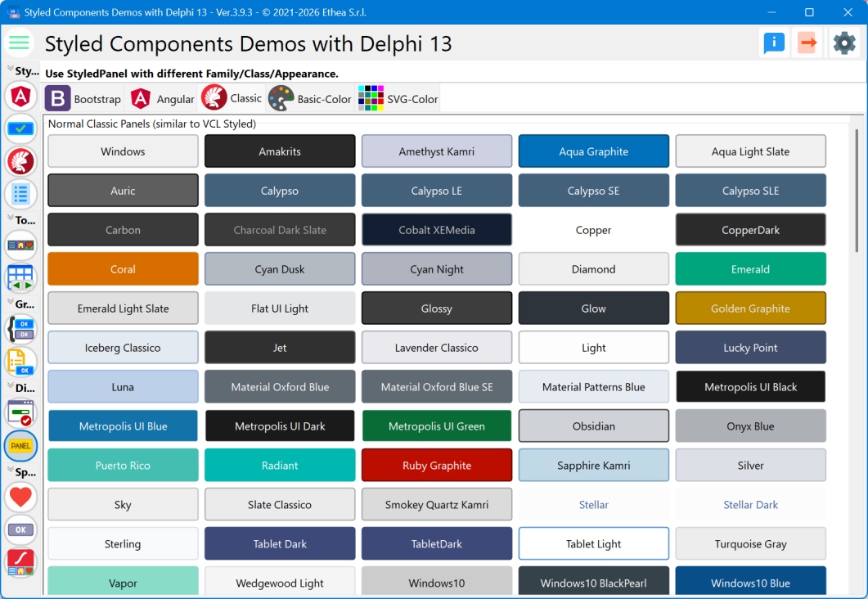Screen dimensions: 868x599
Task: Click the Cobalt XEMedia panel
Action: click(437, 230)
